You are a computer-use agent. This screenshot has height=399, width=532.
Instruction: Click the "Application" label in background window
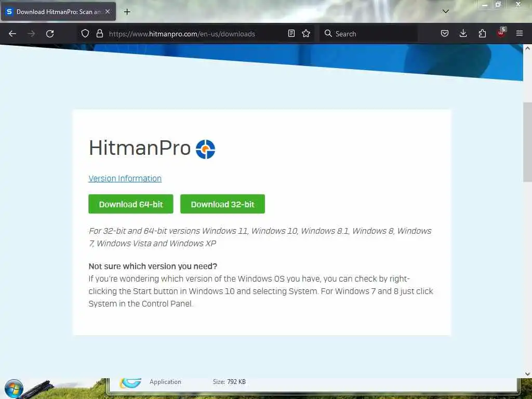pyautogui.click(x=165, y=382)
